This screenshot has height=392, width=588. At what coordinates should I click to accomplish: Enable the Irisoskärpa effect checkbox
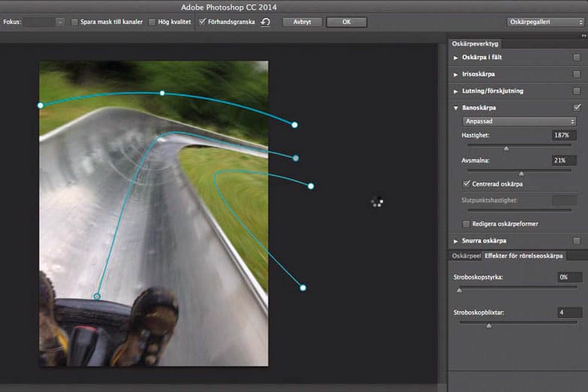pyautogui.click(x=576, y=74)
